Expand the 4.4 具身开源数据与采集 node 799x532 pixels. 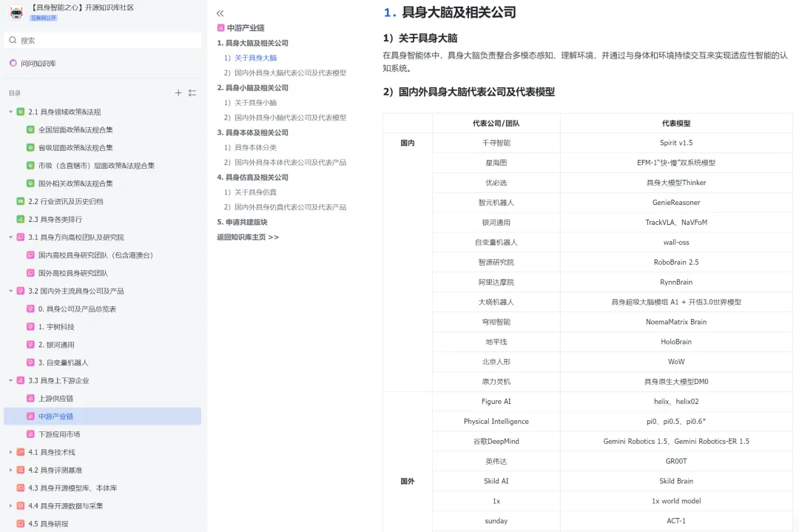[10, 505]
